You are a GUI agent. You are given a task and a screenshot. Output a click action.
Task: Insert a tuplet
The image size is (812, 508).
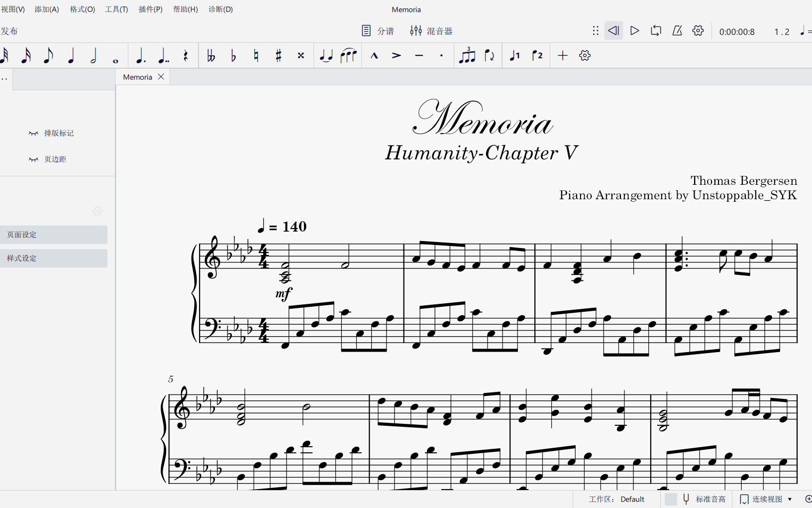pyautogui.click(x=467, y=55)
